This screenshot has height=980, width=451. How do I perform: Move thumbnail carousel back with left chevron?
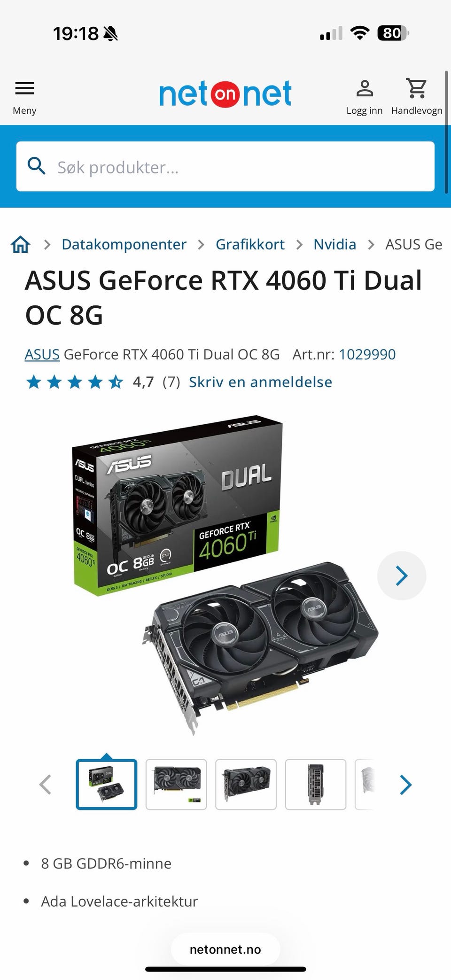click(45, 785)
